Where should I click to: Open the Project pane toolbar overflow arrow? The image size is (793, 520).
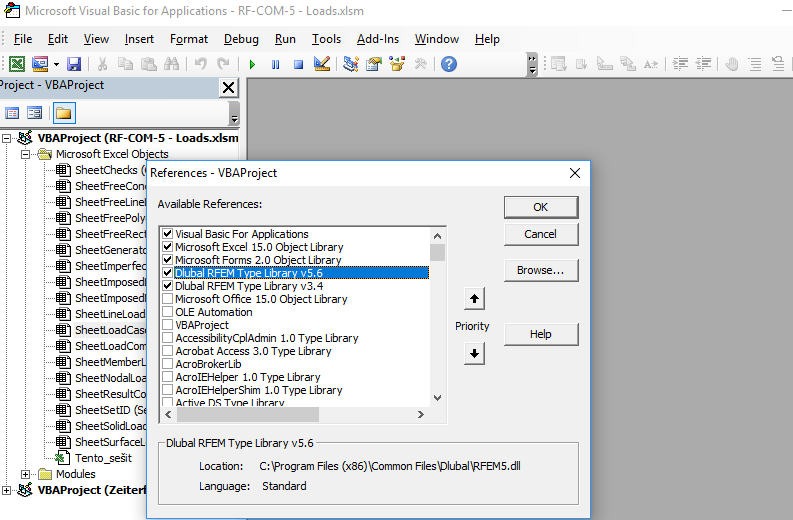pyautogui.click(x=234, y=113)
